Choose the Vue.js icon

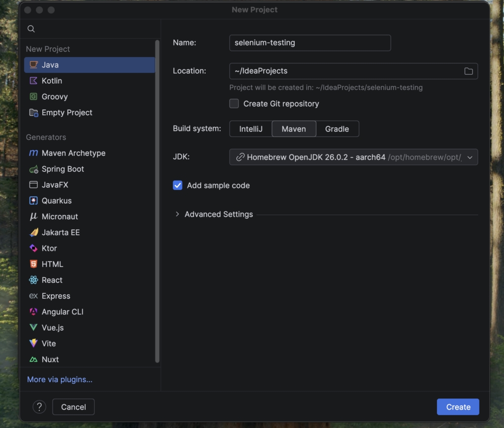pyautogui.click(x=33, y=328)
